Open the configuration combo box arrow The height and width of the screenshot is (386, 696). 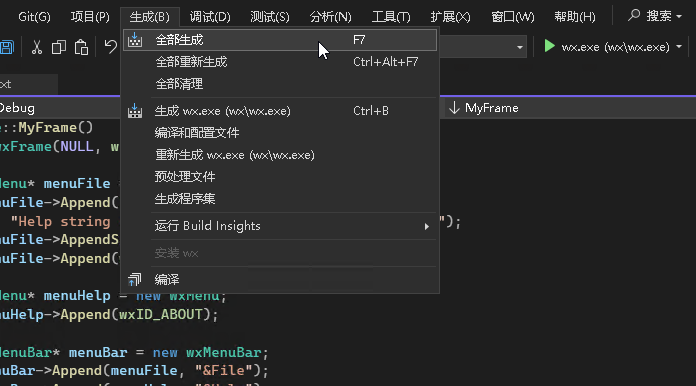pyautogui.click(x=520, y=47)
